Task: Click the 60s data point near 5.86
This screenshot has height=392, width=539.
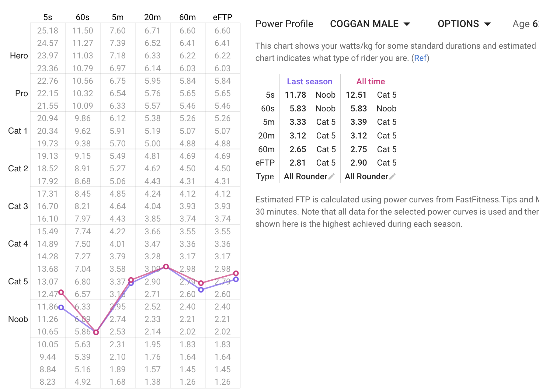Action: coord(96,332)
